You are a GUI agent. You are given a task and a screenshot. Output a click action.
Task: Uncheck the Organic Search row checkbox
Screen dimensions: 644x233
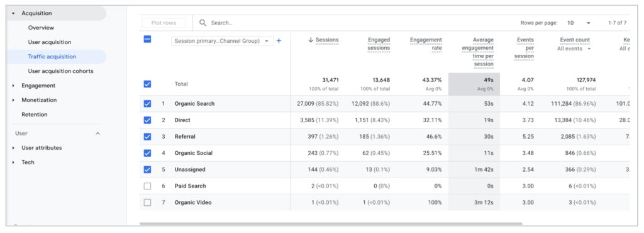147,103
